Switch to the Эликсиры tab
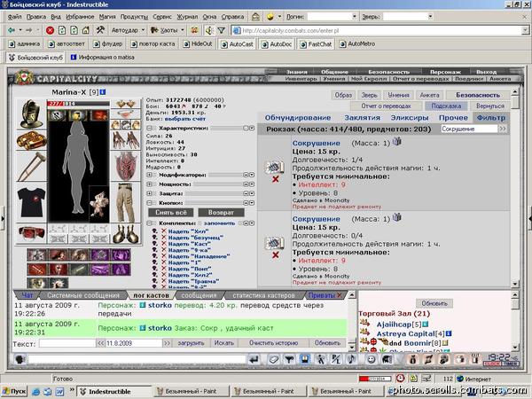 pyautogui.click(x=409, y=118)
